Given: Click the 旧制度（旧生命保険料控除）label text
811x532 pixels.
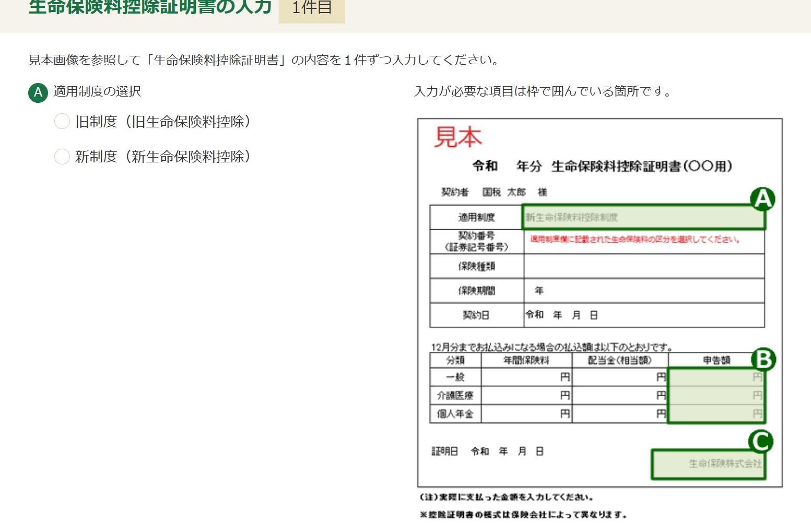Looking at the screenshot, I should (163, 122).
